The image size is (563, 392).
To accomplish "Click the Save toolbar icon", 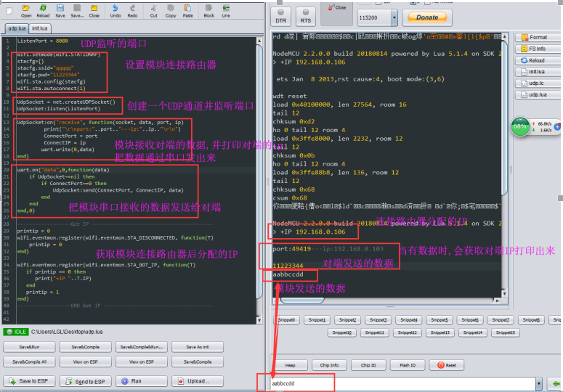I will (x=60, y=11).
